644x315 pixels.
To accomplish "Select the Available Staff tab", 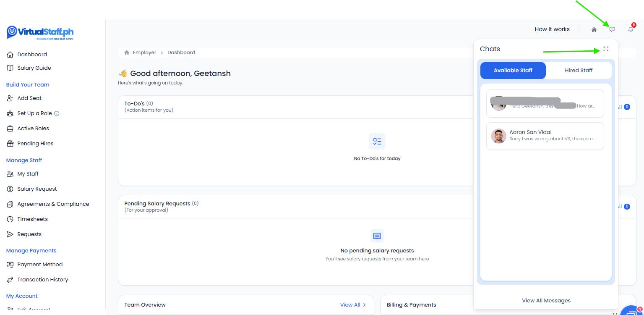I will pos(513,71).
